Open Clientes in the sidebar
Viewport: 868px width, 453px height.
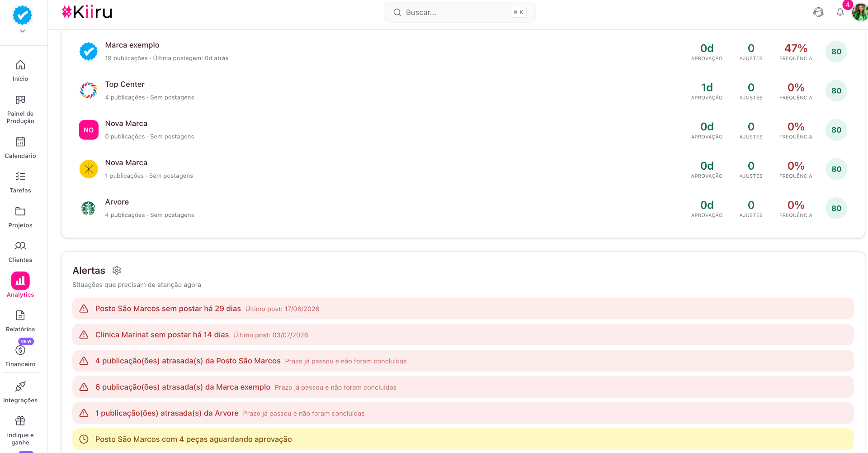pyautogui.click(x=20, y=252)
